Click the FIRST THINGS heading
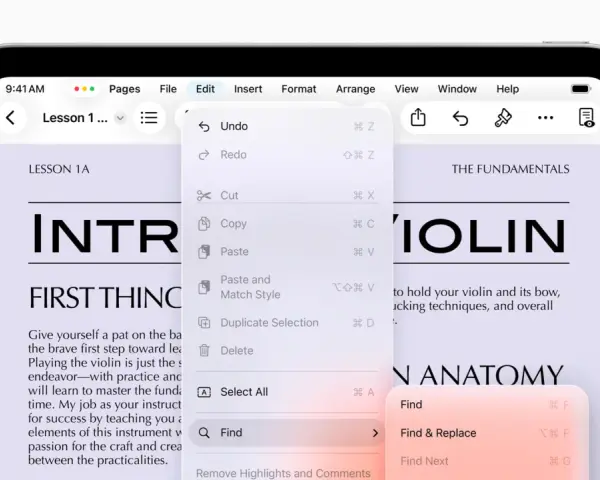 point(105,298)
